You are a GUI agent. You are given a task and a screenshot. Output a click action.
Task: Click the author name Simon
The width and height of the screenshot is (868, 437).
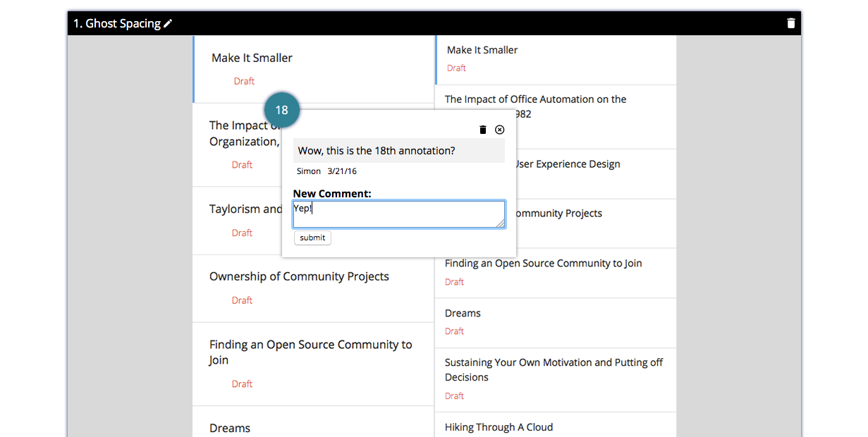pyautogui.click(x=309, y=171)
